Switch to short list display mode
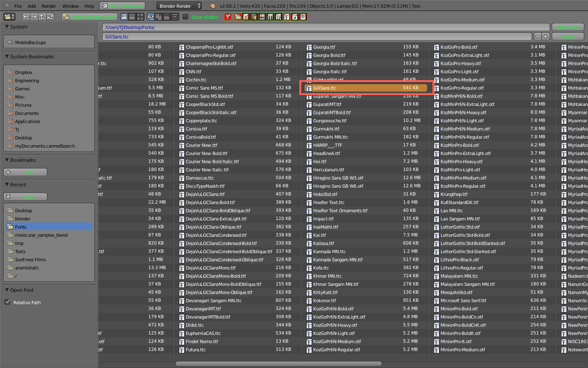Screen dimensions: 588x368 [x=124, y=17]
